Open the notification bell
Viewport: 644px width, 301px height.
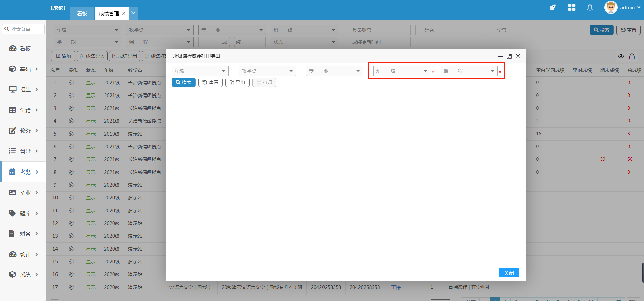590,8
